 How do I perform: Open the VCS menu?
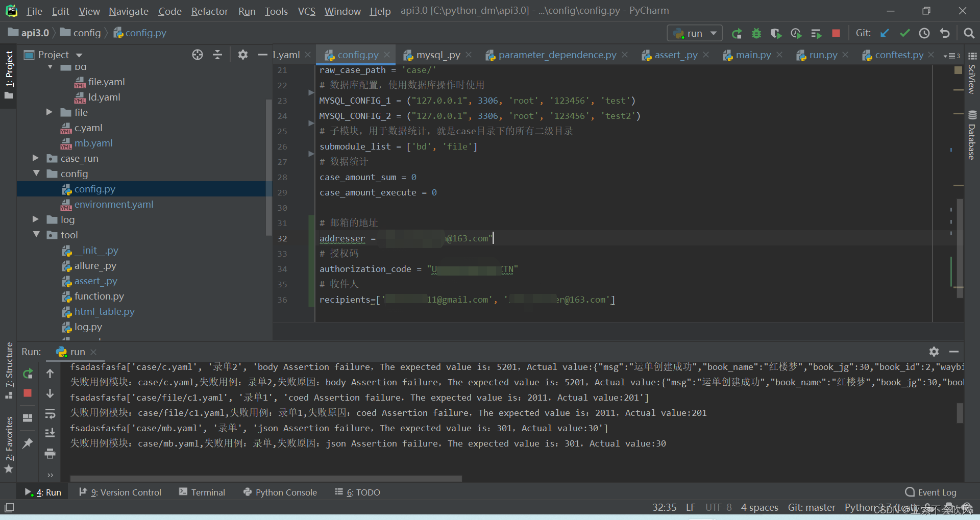pos(306,11)
